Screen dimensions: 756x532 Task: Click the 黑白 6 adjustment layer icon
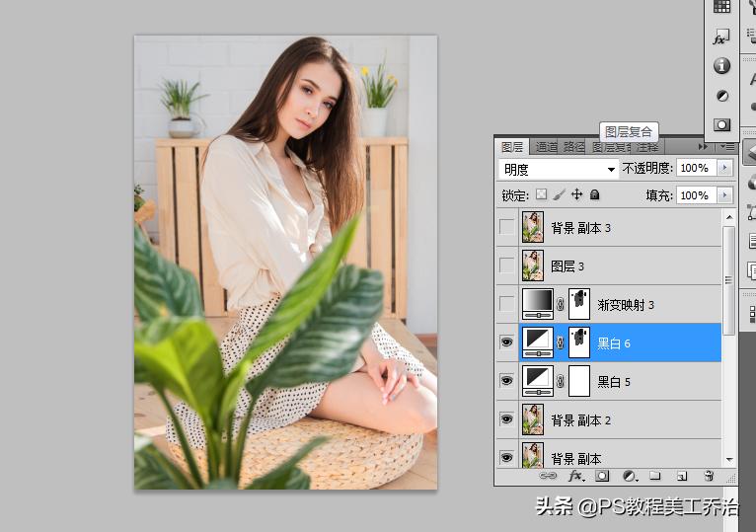pos(538,342)
